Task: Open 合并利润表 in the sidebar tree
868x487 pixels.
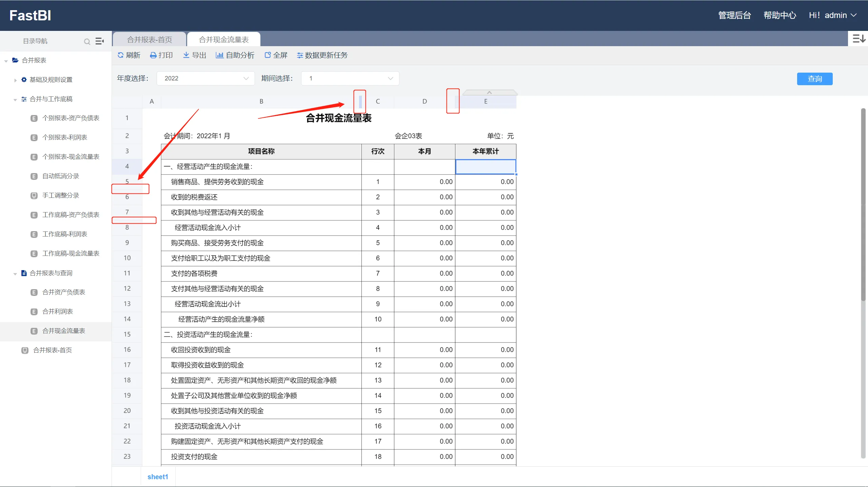Action: pos(58,312)
